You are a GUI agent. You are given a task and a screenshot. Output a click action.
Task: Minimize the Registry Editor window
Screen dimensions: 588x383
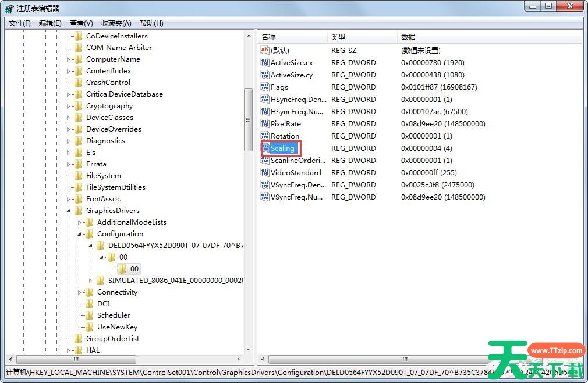(x=533, y=6)
